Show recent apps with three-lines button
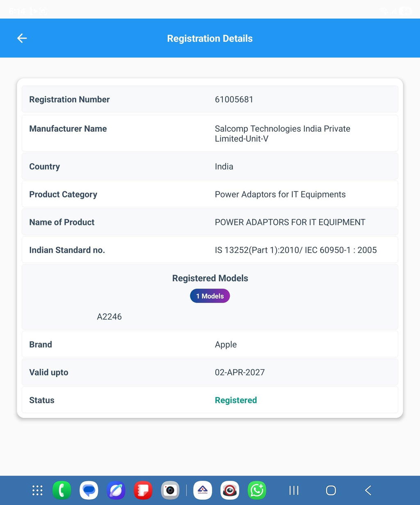Screen dimensions: 420x505 coord(294,490)
